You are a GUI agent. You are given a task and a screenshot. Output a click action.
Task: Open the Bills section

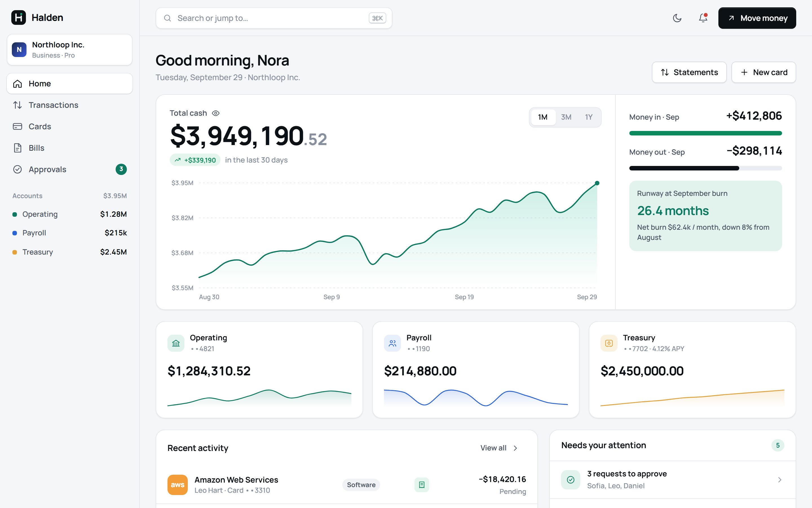coord(69,148)
